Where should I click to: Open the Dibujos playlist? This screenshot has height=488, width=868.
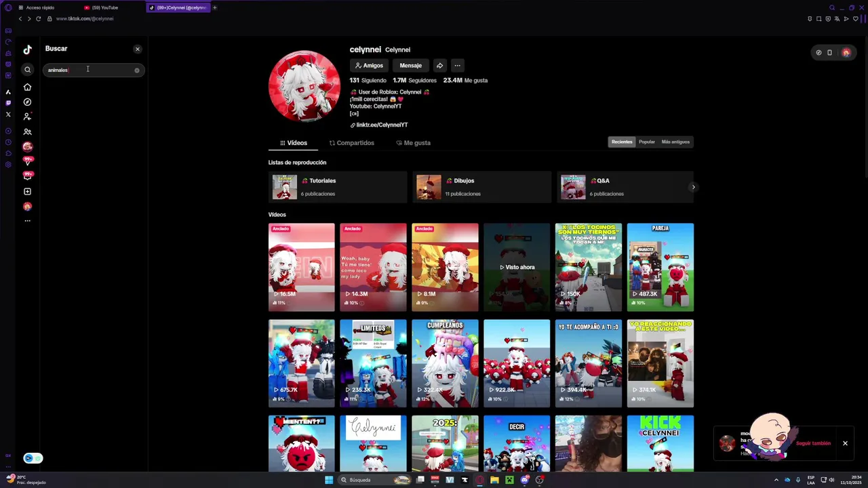482,187
